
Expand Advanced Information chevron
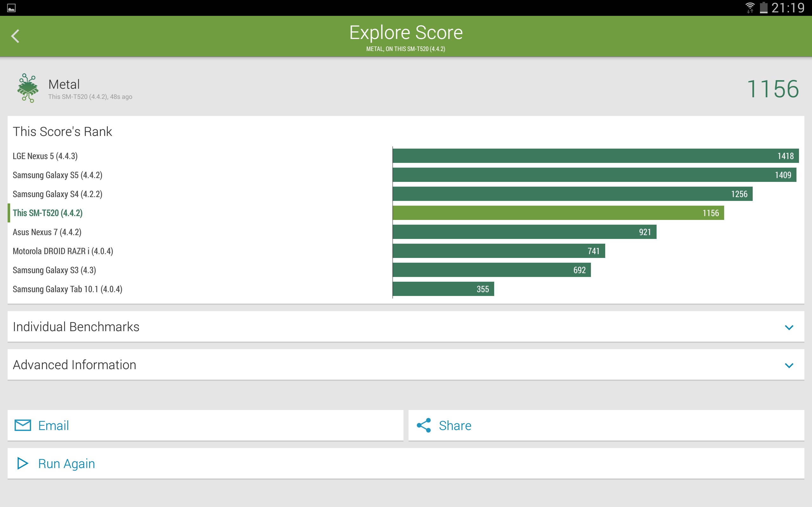click(x=789, y=365)
